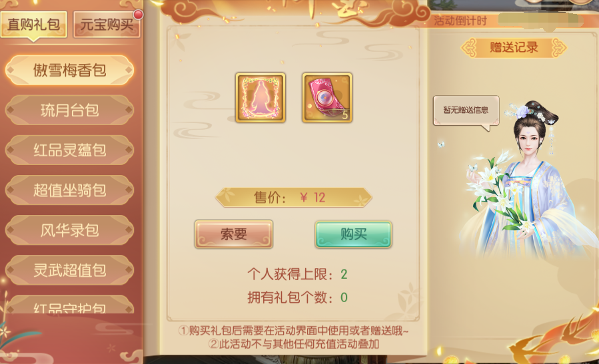Select the 傲雪梅香包 gift pack

coord(69,71)
